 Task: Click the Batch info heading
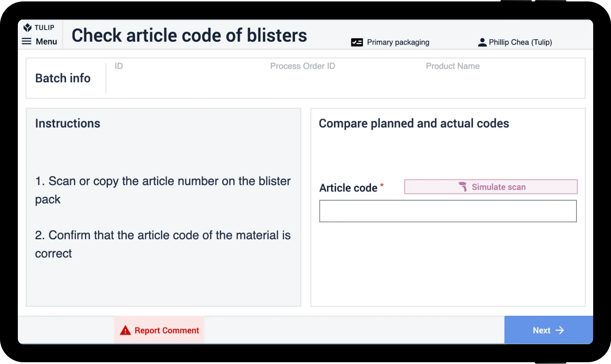(63, 78)
